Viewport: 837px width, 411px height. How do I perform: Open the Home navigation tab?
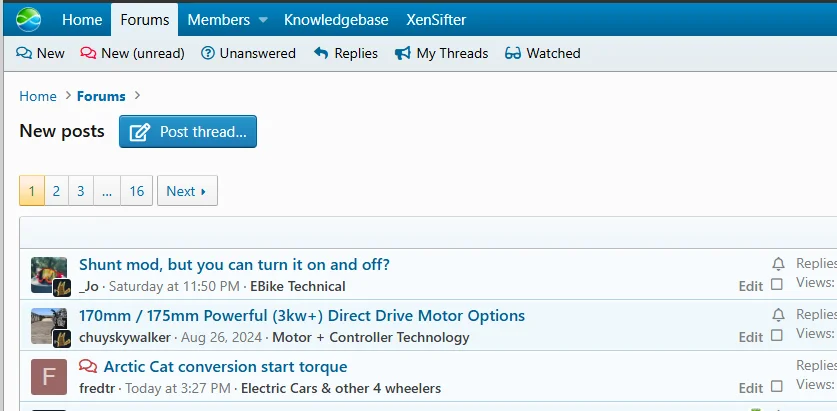pos(82,20)
